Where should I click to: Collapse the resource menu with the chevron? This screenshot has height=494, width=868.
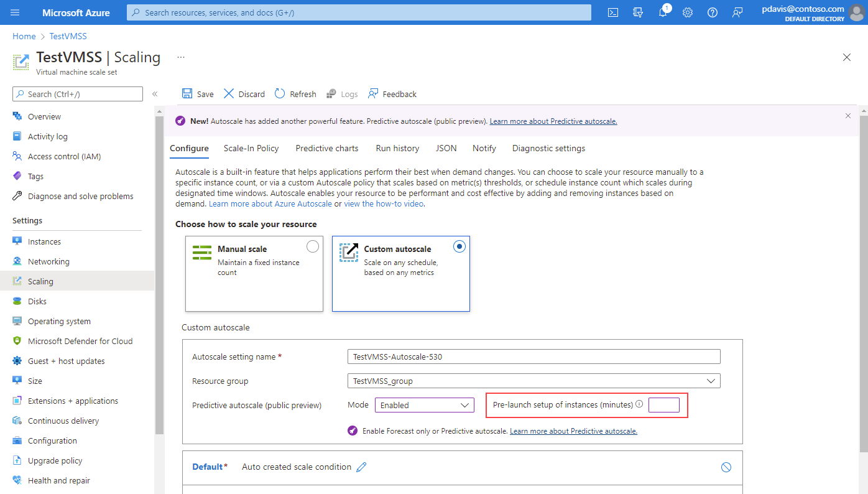click(x=155, y=94)
